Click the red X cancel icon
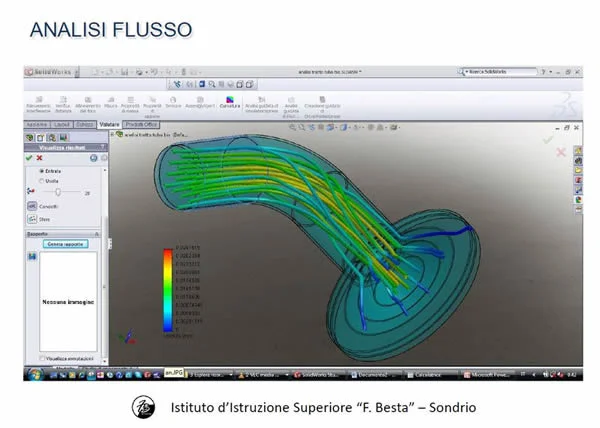Viewport: 600px width, 428px height. 39,158
